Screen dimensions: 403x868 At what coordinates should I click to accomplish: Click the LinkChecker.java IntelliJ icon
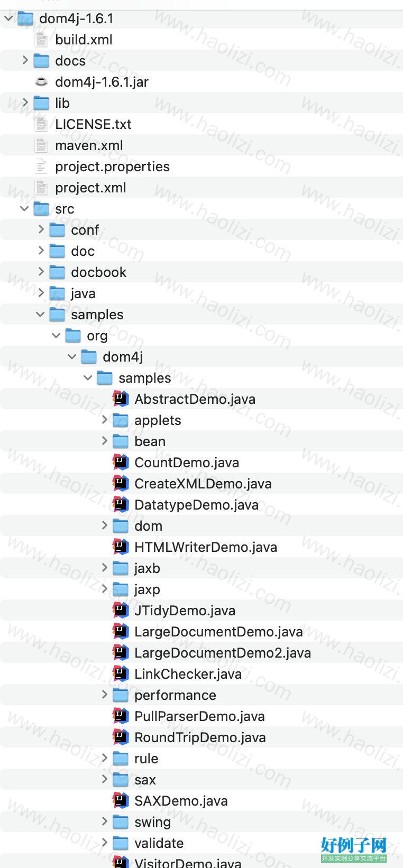121,673
